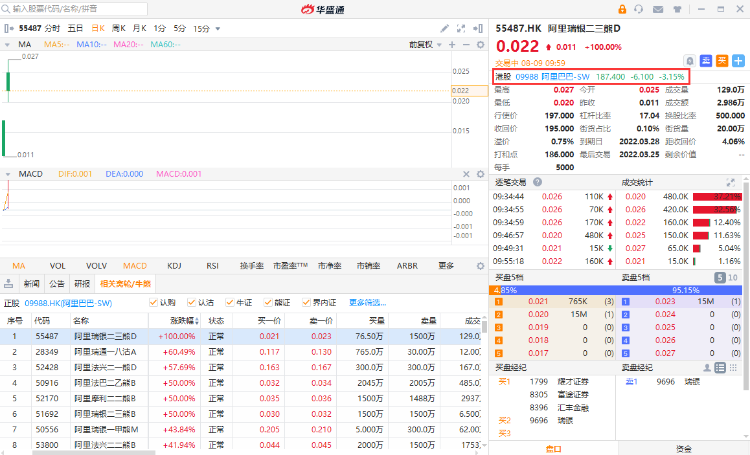Set price alert with bell icon

pyautogui.click(x=689, y=61)
